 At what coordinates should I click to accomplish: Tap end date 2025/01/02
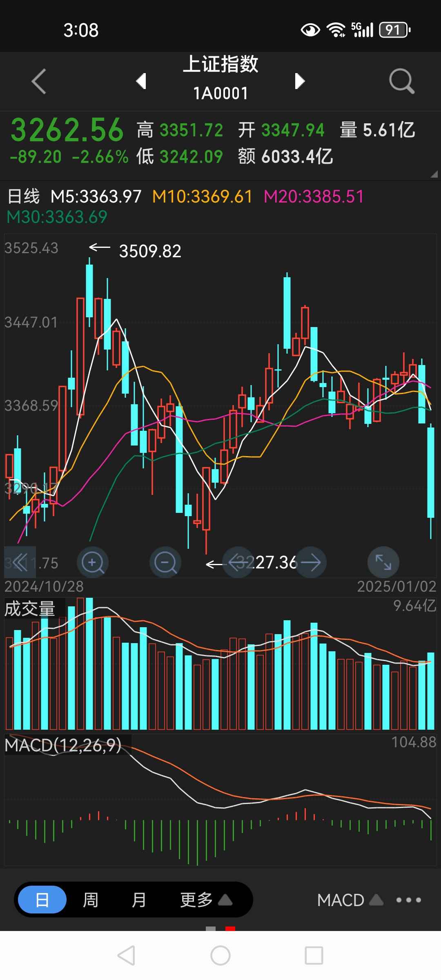point(397,586)
